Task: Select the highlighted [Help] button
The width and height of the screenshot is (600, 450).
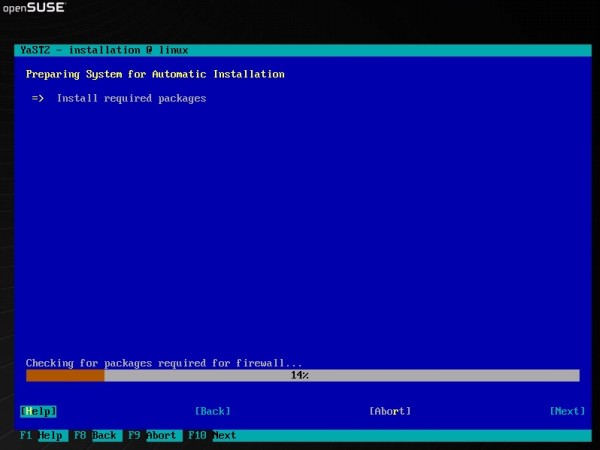Action: 38,411
